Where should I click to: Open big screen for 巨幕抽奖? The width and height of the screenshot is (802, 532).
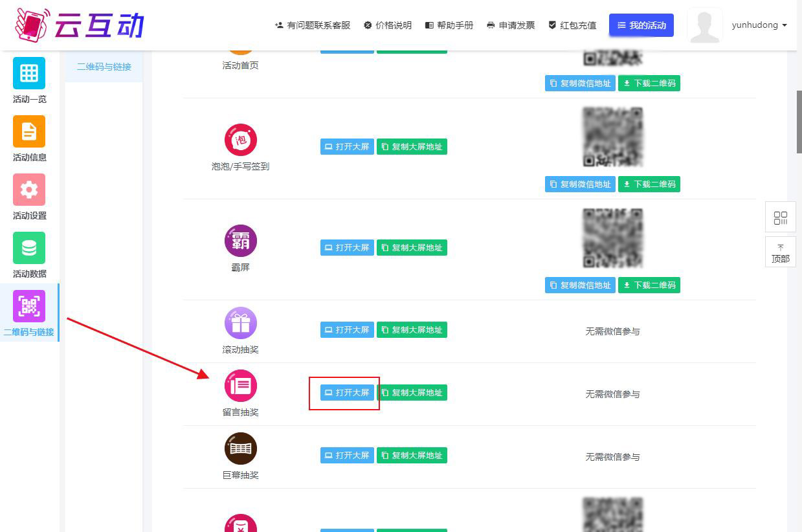[x=347, y=456]
